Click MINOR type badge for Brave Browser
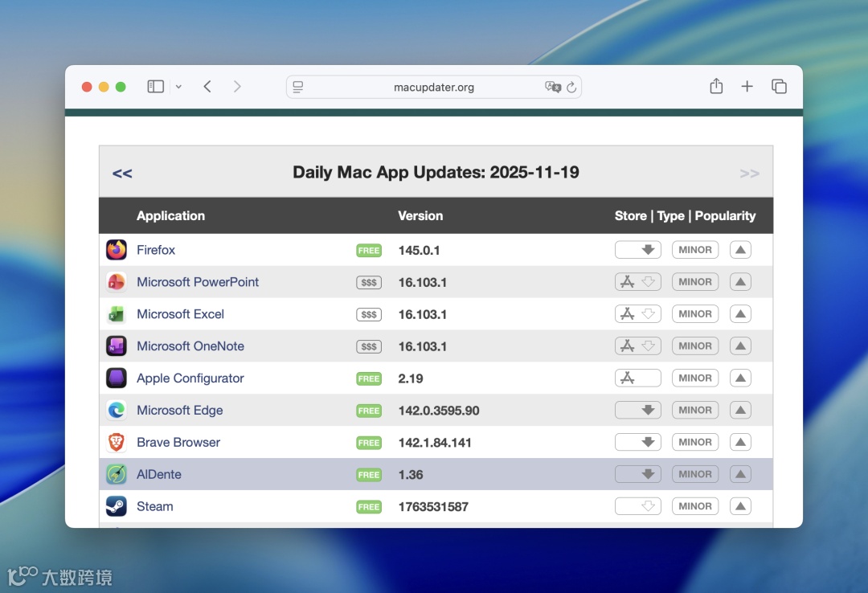Viewport: 868px width, 593px height. pos(695,443)
